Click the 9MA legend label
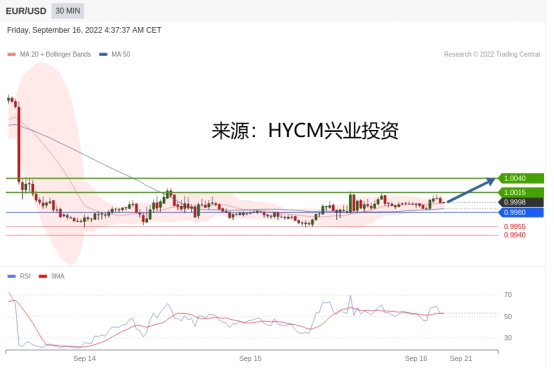554x369 pixels. (x=58, y=276)
